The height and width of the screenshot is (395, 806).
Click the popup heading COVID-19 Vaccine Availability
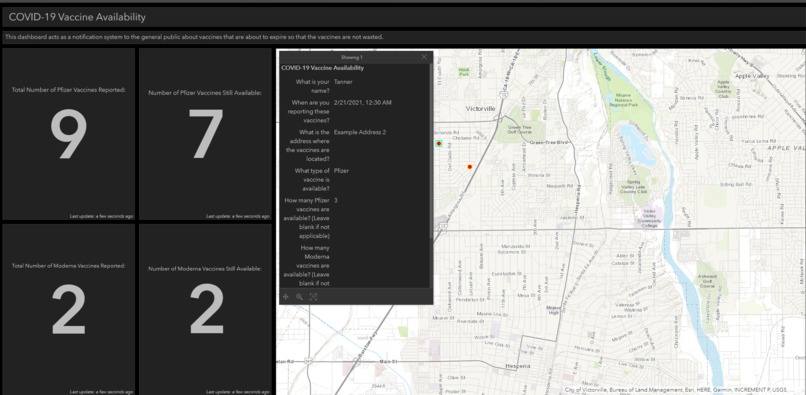click(x=322, y=68)
